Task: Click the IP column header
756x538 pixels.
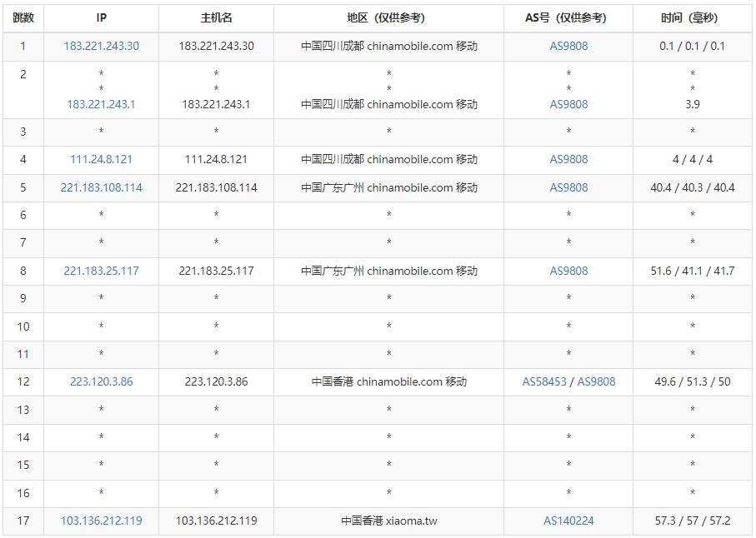Action: point(101,18)
